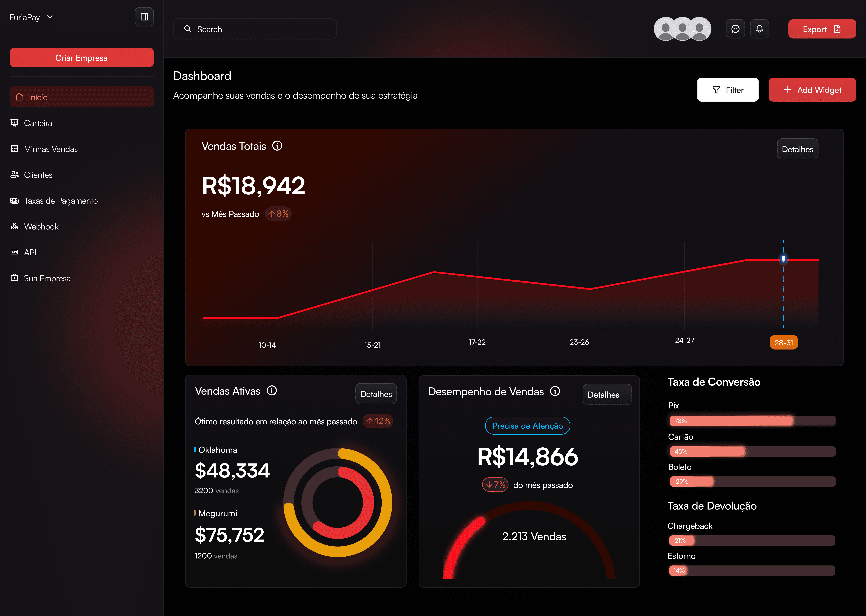The image size is (866, 616).
Task: Click the Oklahoma legend entry
Action: pos(215,450)
